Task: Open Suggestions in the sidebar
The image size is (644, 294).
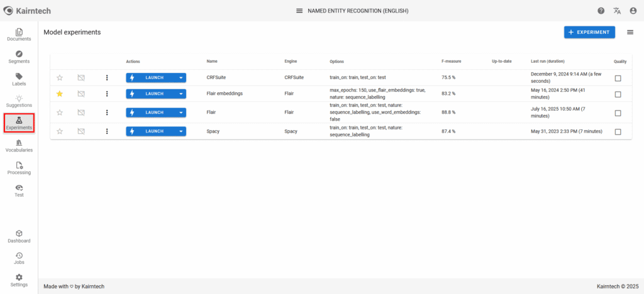Action: click(19, 101)
